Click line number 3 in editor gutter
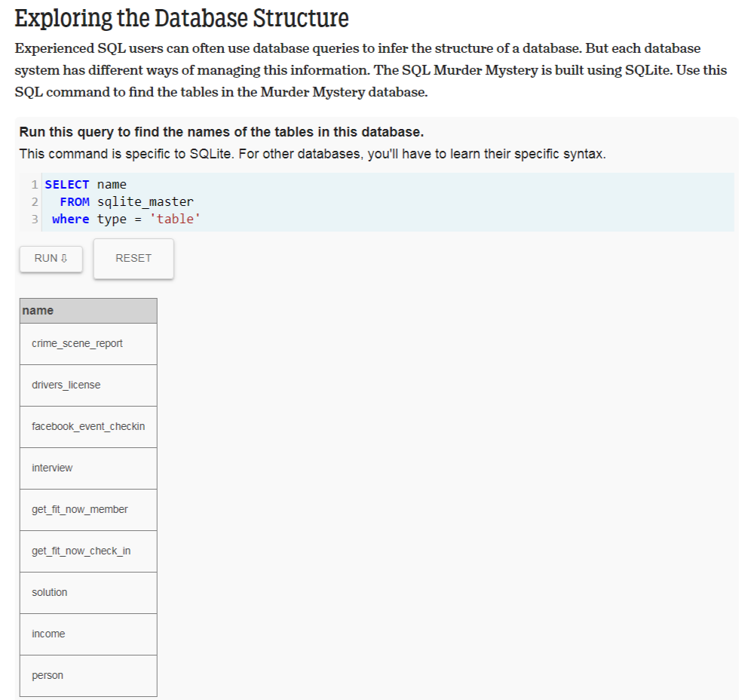Image resolution: width=742 pixels, height=700 pixels. coord(35,220)
